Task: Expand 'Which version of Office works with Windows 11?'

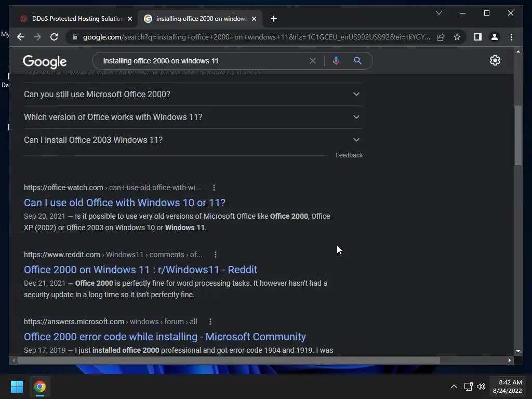Action: pyautogui.click(x=192, y=117)
